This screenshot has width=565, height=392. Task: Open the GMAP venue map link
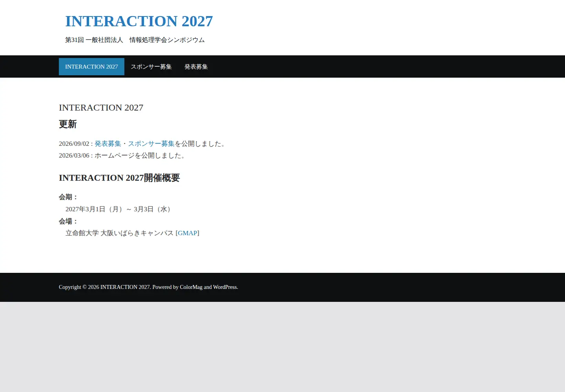click(x=188, y=233)
